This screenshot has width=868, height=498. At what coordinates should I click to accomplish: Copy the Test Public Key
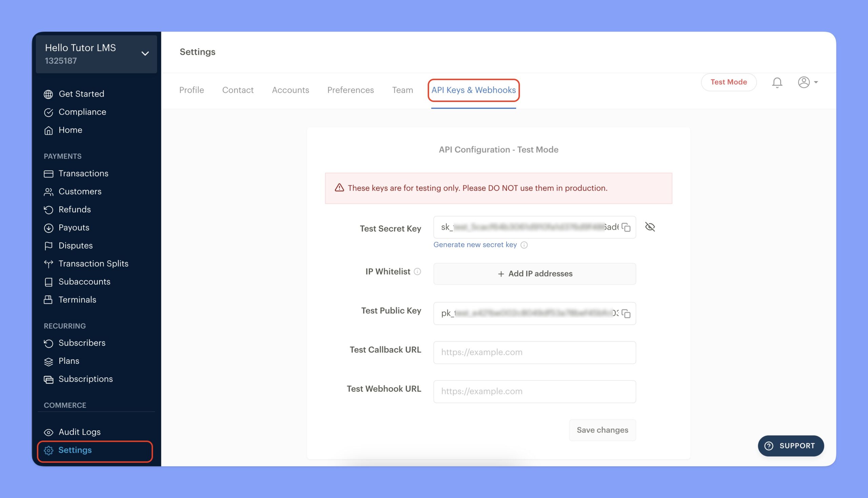[626, 313]
